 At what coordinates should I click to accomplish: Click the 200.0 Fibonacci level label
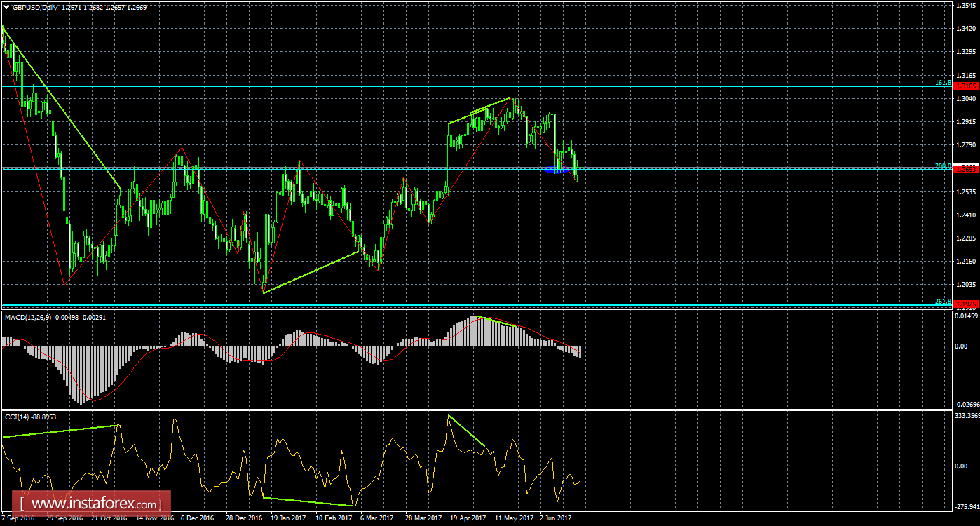coord(944,166)
